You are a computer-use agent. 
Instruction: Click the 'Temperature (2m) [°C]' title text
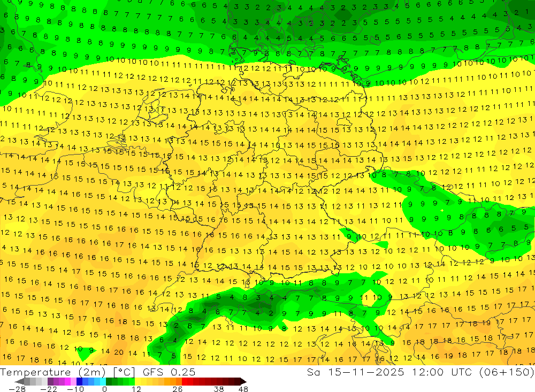pos(67,372)
